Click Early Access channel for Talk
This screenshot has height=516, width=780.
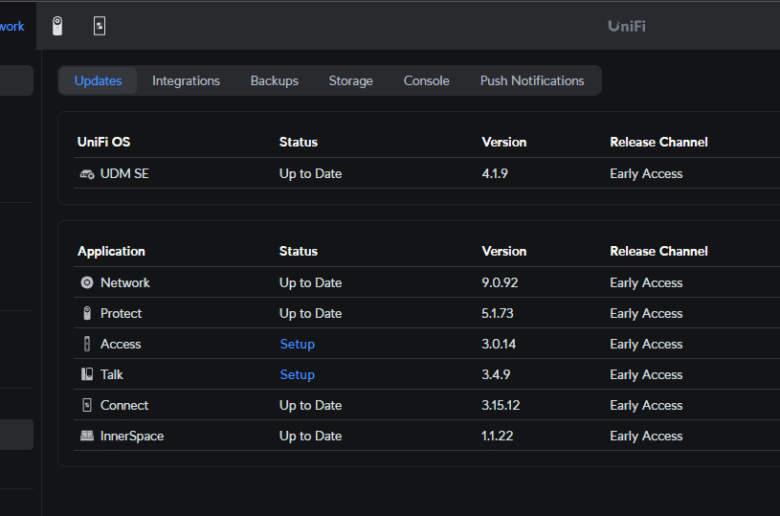pos(646,374)
